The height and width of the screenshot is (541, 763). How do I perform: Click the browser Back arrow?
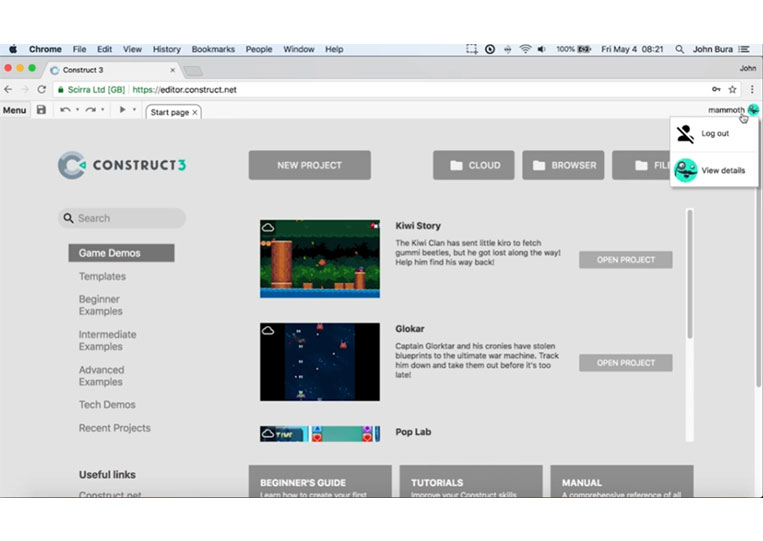pos(8,90)
